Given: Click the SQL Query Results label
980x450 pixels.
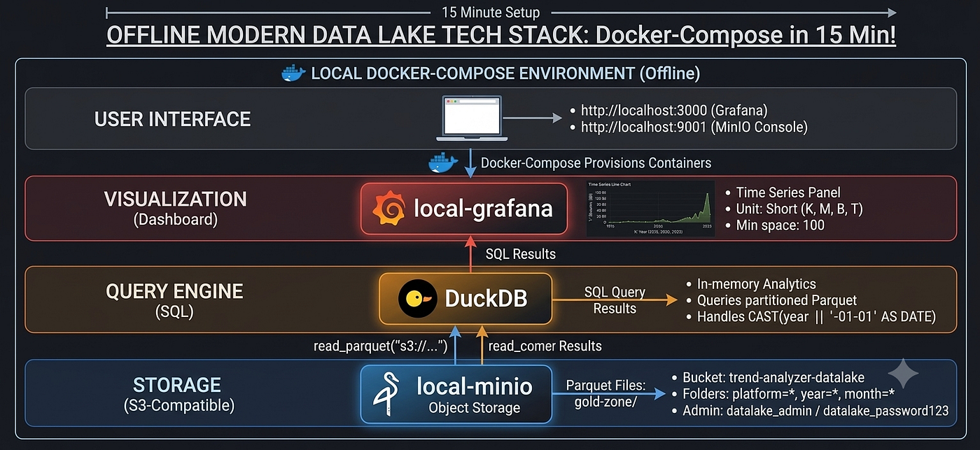Looking at the screenshot, I should pyautogui.click(x=615, y=300).
